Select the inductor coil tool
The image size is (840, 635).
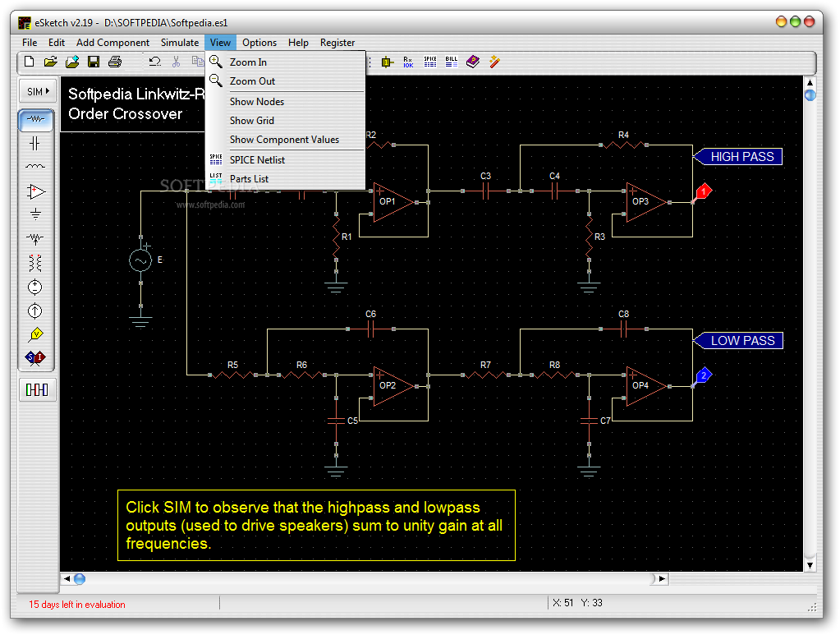[x=34, y=166]
